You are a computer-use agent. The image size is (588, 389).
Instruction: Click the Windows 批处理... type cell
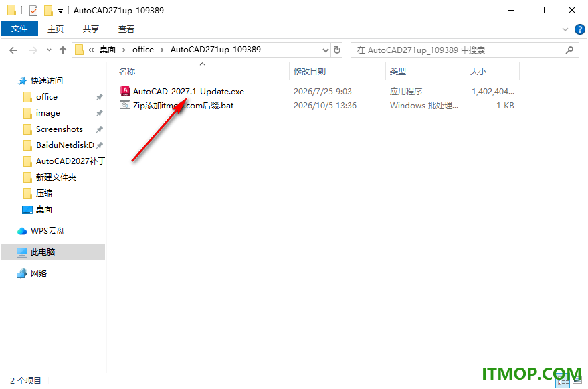[x=423, y=106]
